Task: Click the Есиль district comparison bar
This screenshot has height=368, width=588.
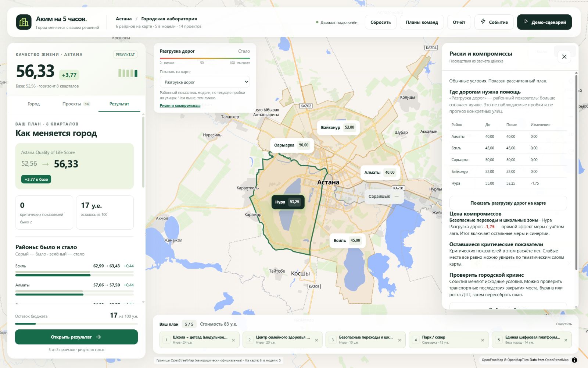Action: tap(74, 273)
